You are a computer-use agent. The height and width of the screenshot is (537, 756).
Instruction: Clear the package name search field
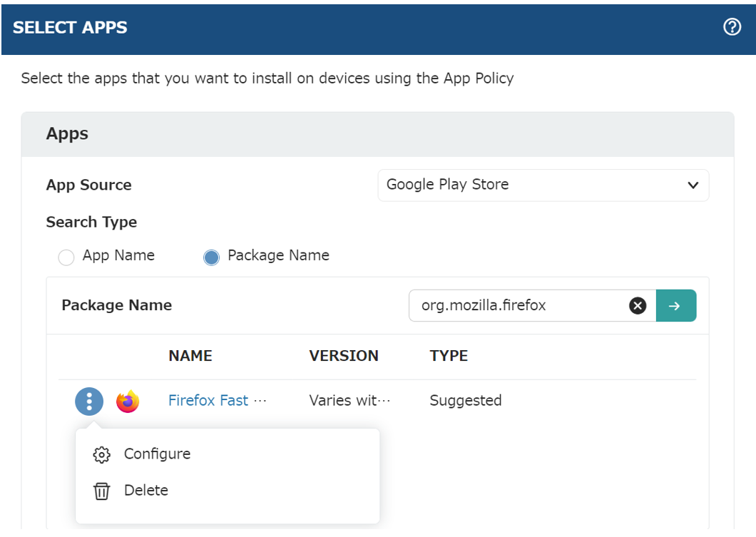click(x=638, y=305)
